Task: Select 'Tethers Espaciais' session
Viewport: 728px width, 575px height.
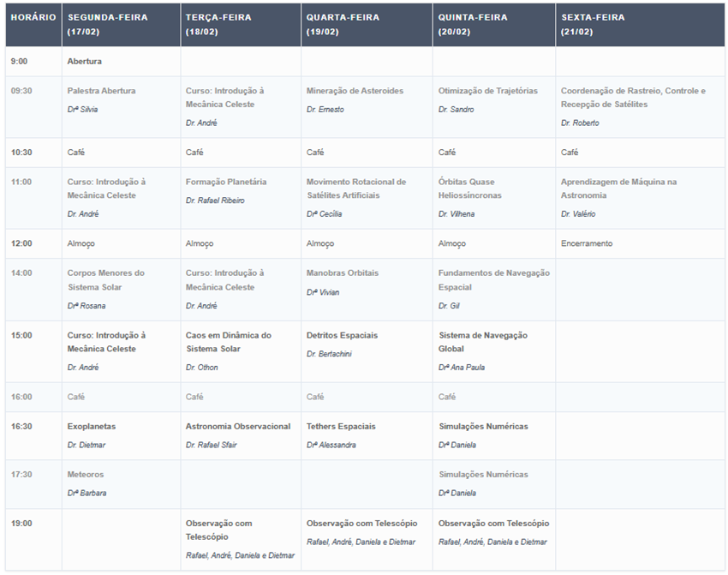Action: tap(341, 427)
